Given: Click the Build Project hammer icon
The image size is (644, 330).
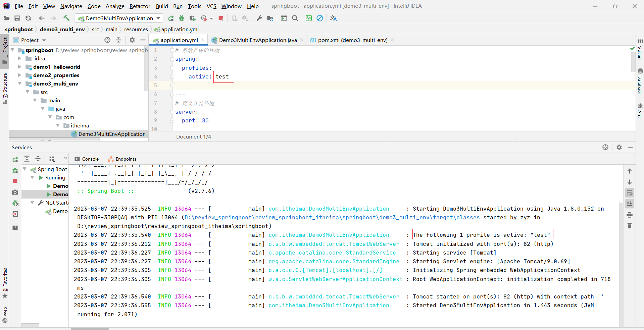Looking at the screenshot, I should [x=66, y=18].
